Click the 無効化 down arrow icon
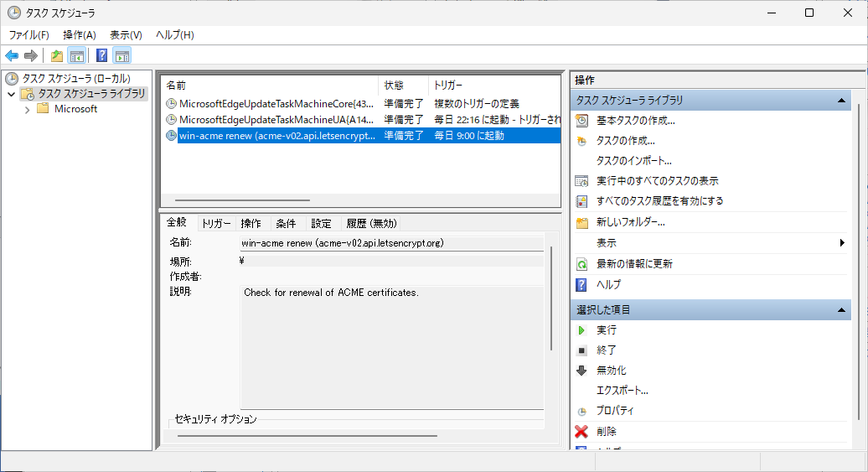The height and width of the screenshot is (472, 868). point(581,371)
